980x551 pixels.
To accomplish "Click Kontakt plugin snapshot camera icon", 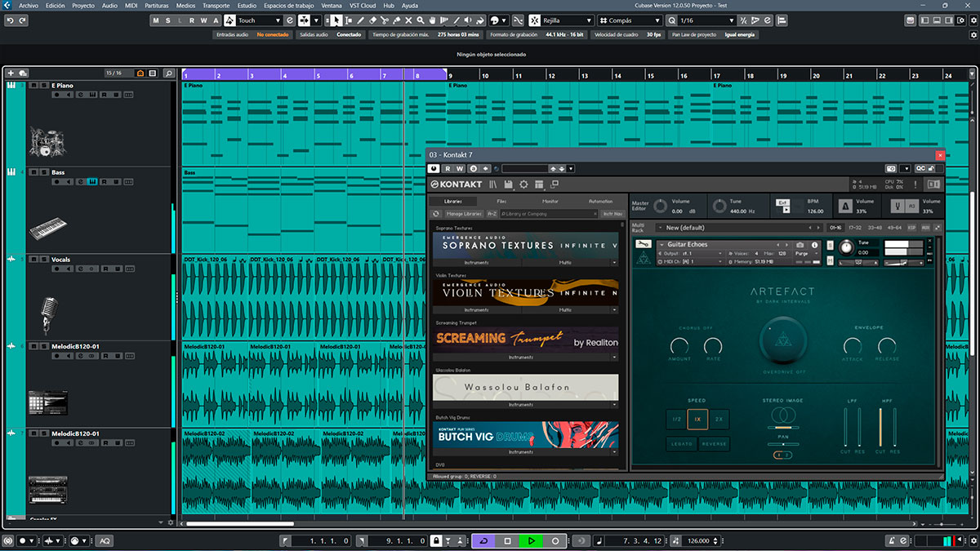I will pos(891,168).
